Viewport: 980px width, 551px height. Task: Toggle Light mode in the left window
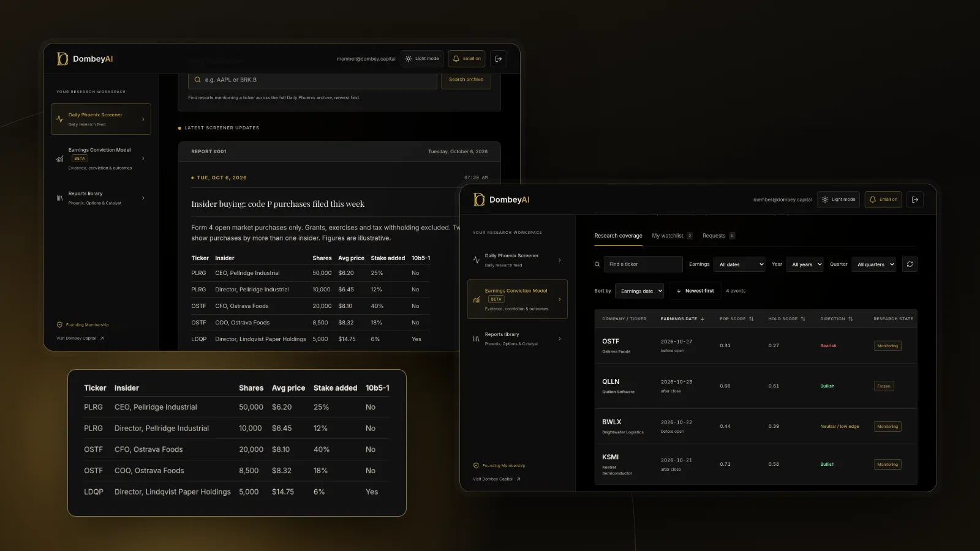tap(422, 59)
